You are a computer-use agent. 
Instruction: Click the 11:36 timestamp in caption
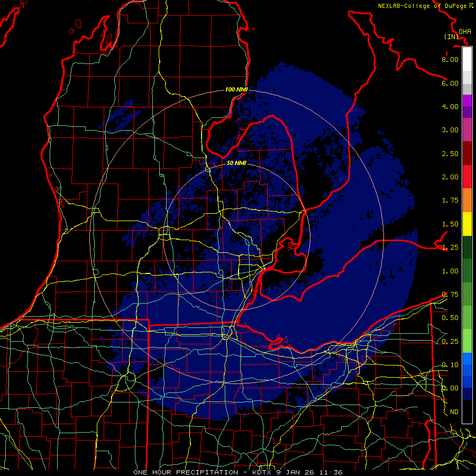[330, 472]
